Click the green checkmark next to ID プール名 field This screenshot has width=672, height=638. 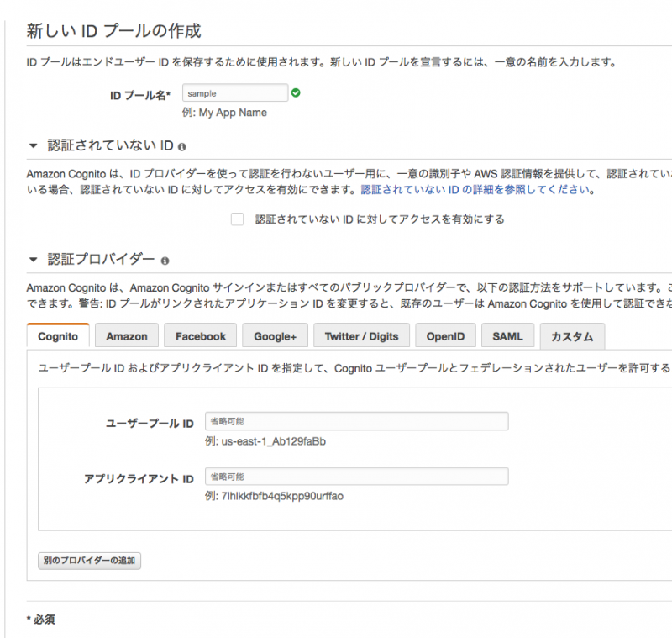[x=296, y=92]
